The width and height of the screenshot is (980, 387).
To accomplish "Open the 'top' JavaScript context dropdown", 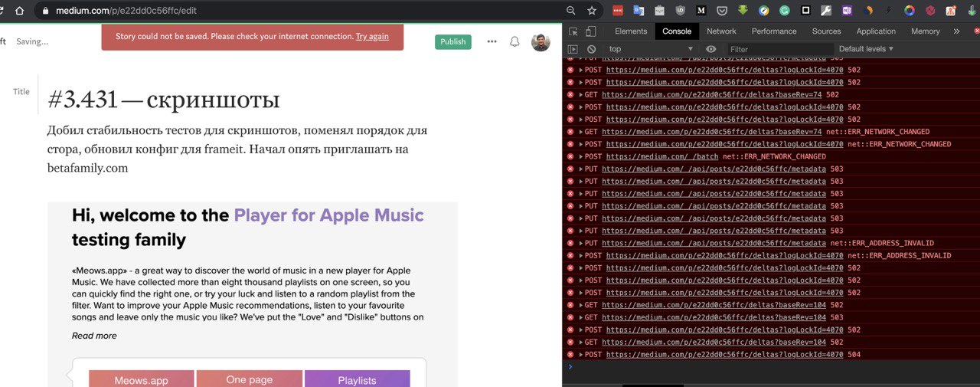I will coord(652,49).
